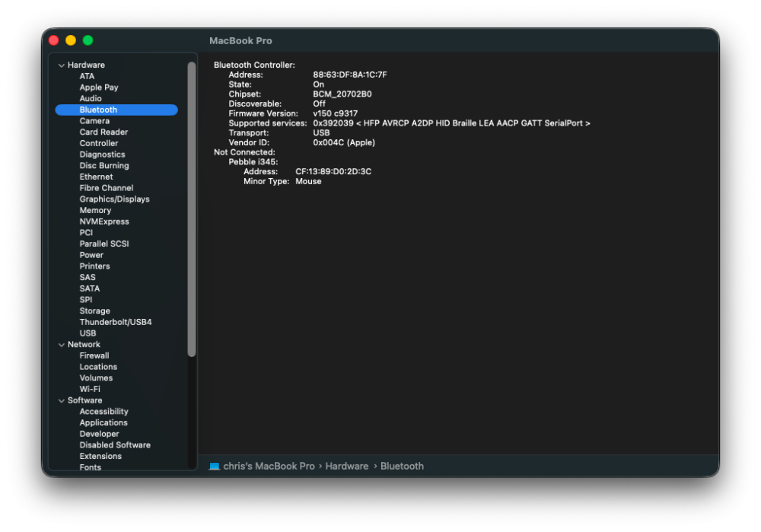This screenshot has width=761, height=532.
Task: Click Bluetooth in the path bar
Action: 402,466
